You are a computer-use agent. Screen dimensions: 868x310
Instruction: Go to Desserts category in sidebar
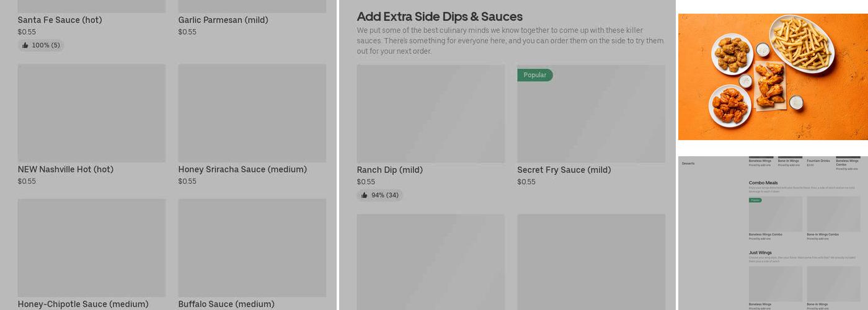[x=688, y=164]
